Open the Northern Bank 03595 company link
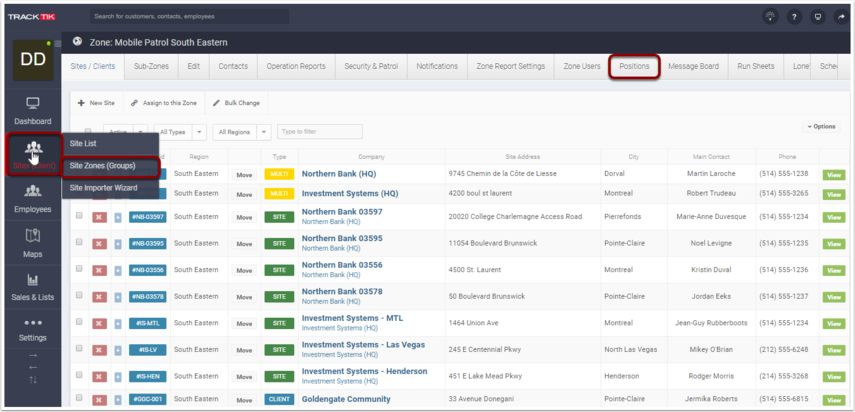 pyautogui.click(x=342, y=238)
